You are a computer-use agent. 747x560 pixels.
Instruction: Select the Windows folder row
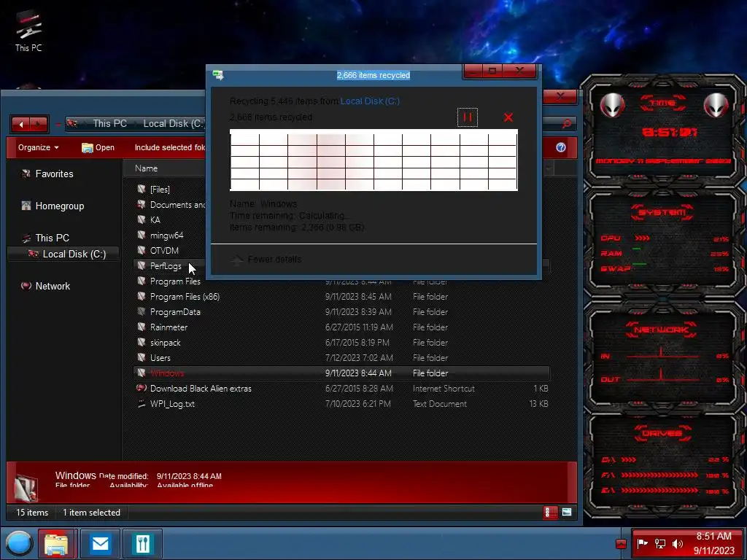[x=341, y=373]
